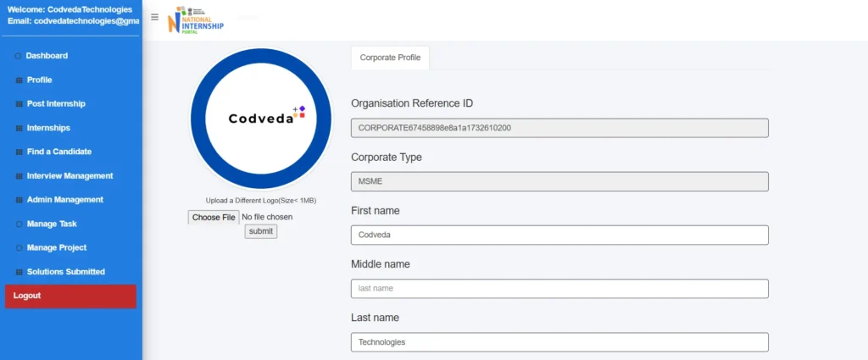Click the grid icon beside Internships
This screenshot has width=868, height=360.
18,128
